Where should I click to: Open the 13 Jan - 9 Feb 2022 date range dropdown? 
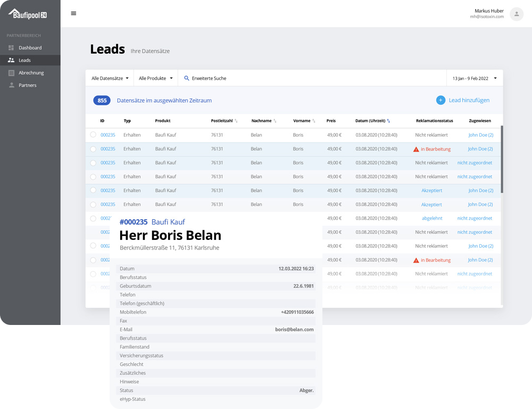coord(475,78)
